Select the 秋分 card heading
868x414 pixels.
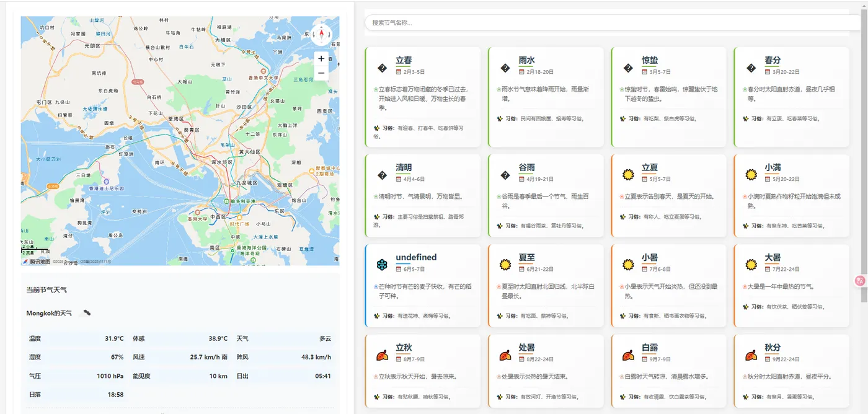(x=773, y=347)
